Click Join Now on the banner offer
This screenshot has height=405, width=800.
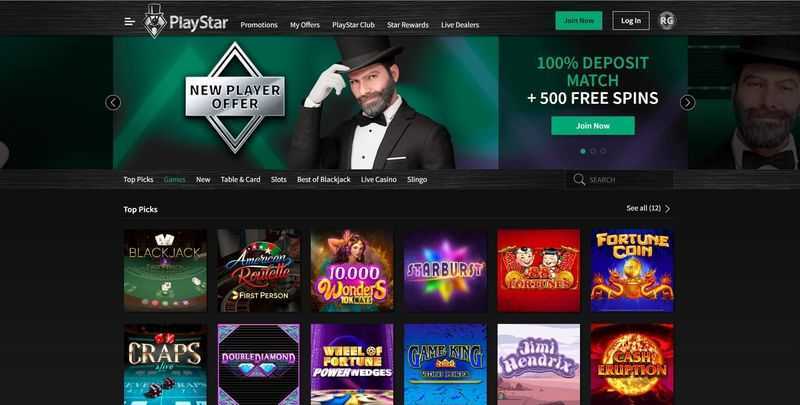(x=593, y=125)
